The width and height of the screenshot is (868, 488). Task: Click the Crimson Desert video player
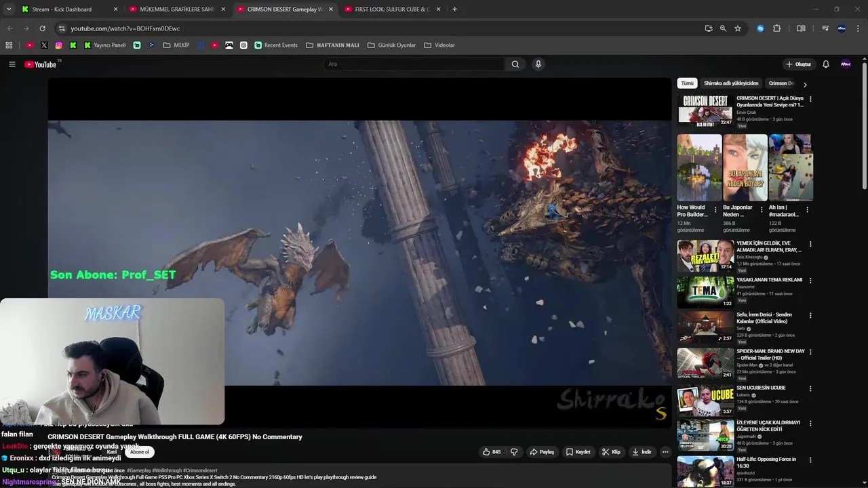359,253
